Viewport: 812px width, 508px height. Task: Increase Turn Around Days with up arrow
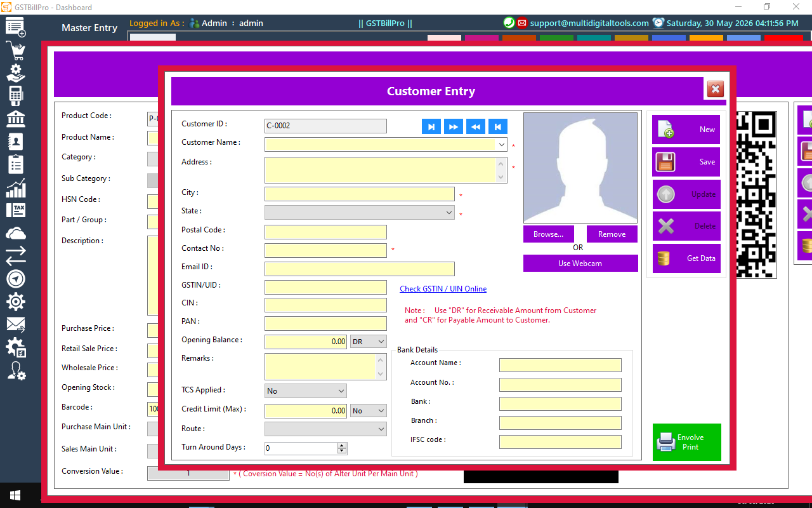point(342,445)
